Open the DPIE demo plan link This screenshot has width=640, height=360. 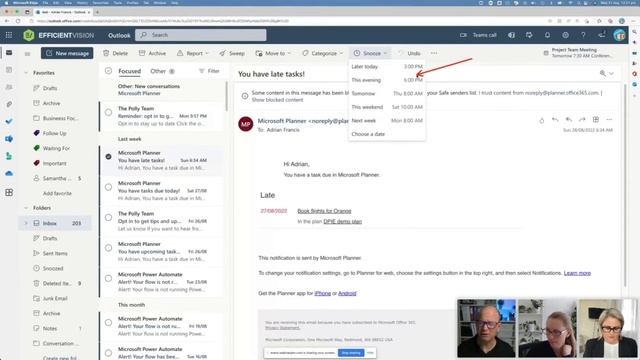point(342,222)
